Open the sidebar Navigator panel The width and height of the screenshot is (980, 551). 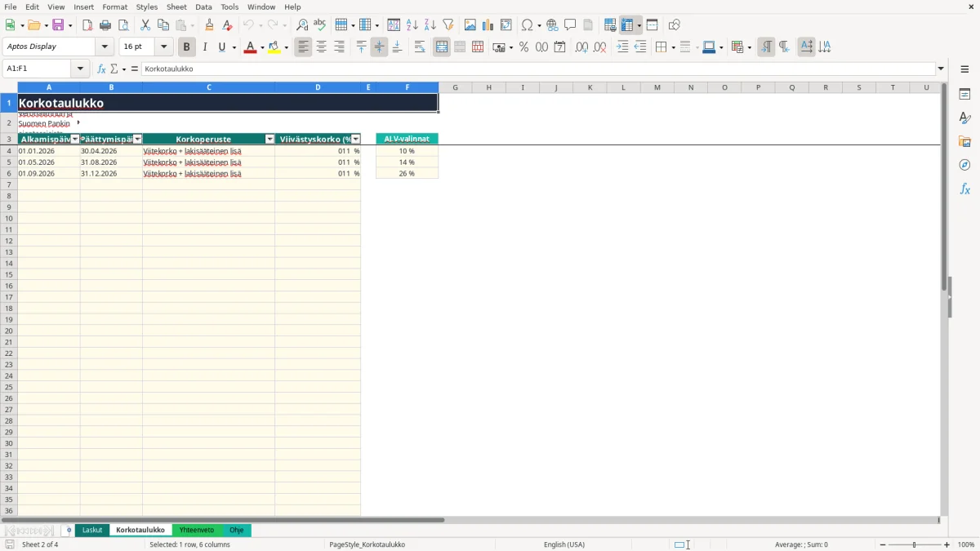pos(964,165)
